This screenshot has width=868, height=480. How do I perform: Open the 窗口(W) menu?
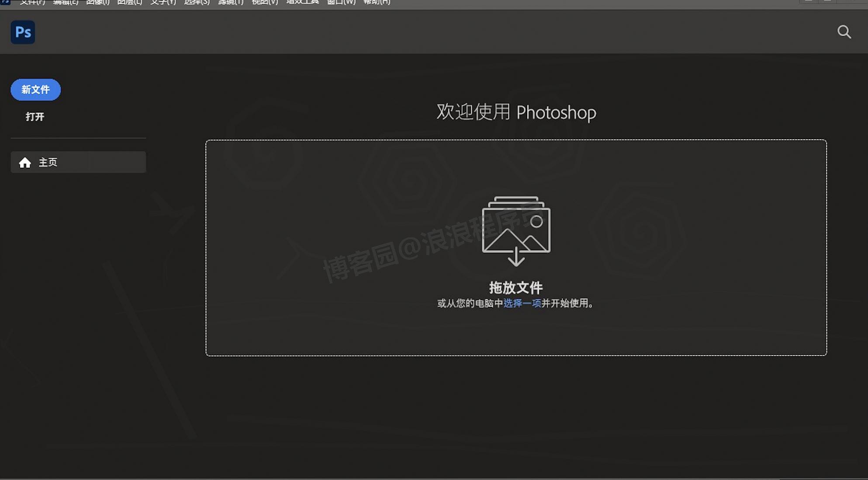pyautogui.click(x=341, y=2)
